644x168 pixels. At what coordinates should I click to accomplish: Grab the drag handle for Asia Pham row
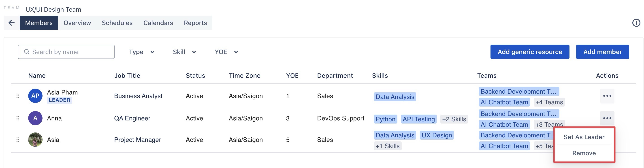tap(18, 96)
